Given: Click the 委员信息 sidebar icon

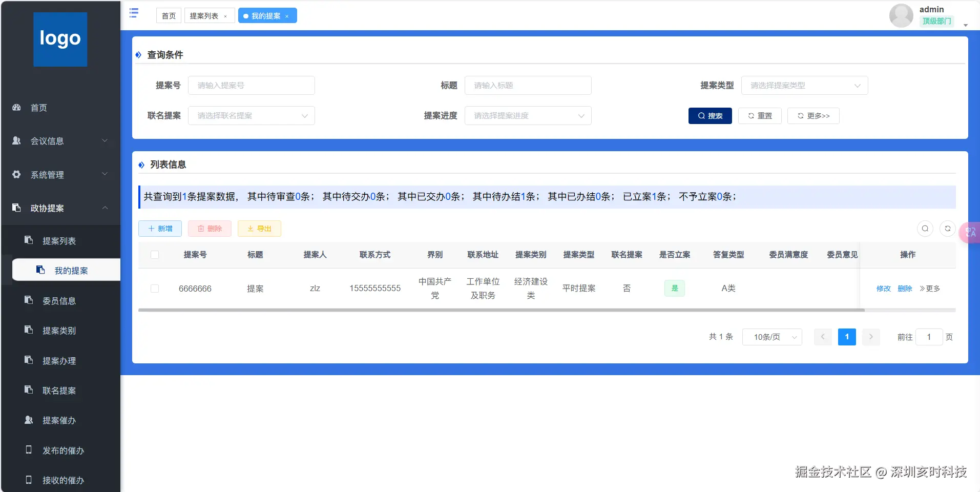Looking at the screenshot, I should click(x=29, y=300).
